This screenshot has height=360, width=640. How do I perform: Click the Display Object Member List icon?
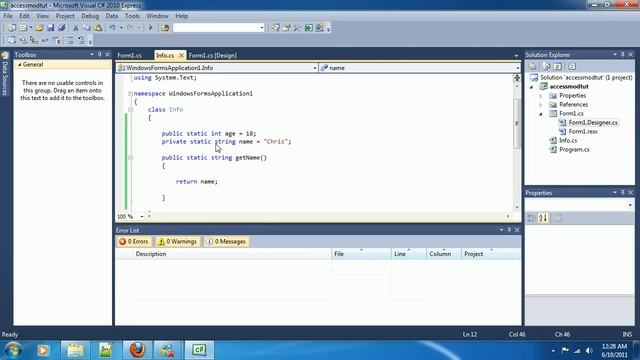(11, 40)
